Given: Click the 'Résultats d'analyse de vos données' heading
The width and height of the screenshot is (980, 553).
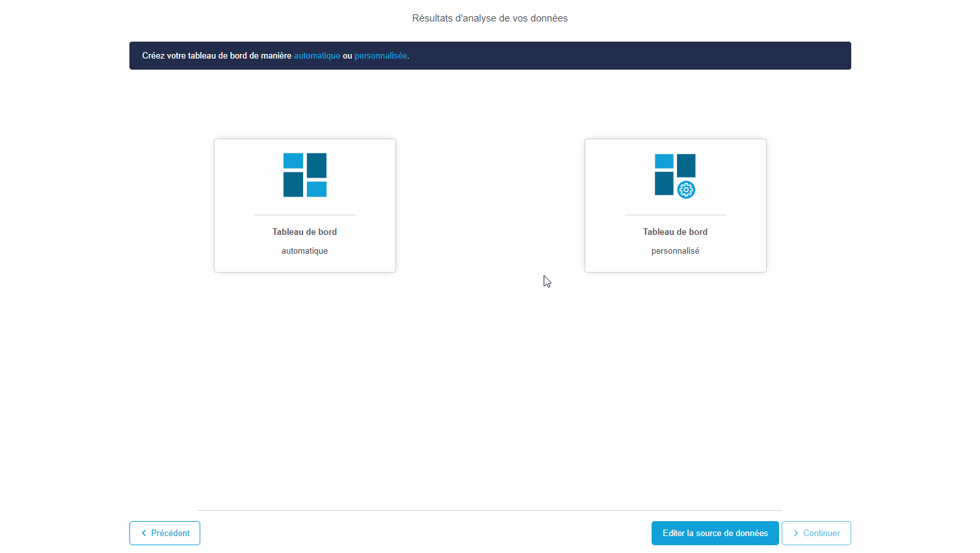Looking at the screenshot, I should tap(489, 18).
